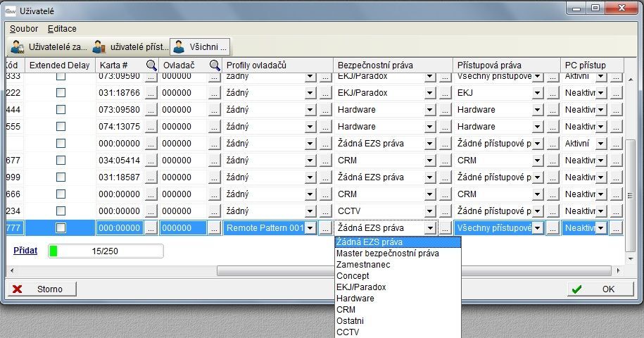This screenshot has width=644, height=338.
Task: Toggle Extended Delay checkbox in highlighted 777 row
Action: pos(61,228)
